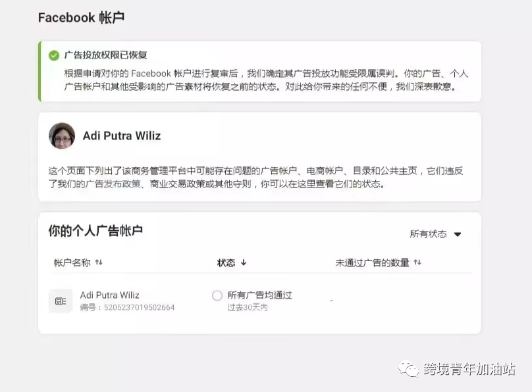Viewport: 532px width, 392px height.
Task: Click the 过去30天内 subtext
Action: (x=248, y=307)
